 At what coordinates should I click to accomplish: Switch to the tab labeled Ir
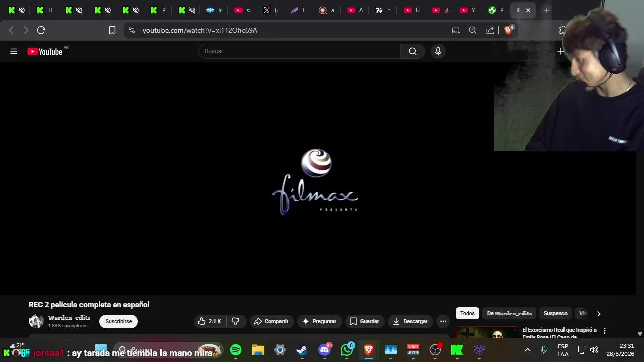(214, 10)
